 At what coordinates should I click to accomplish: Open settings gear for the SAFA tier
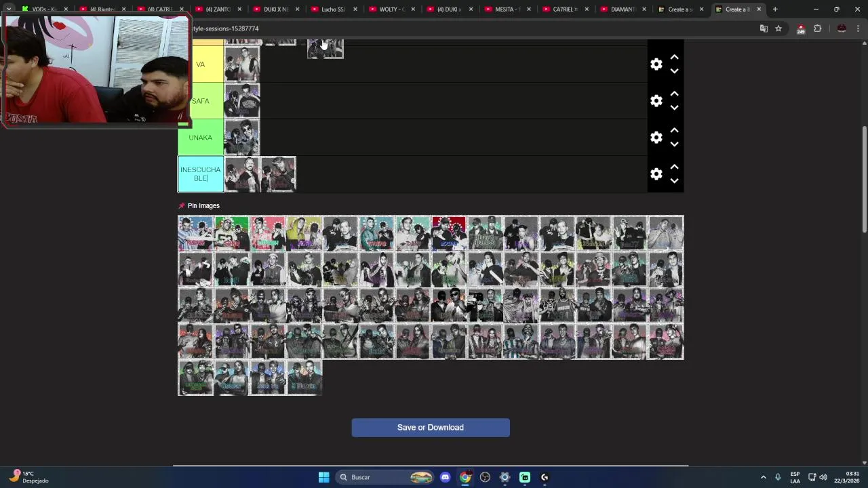coord(656,101)
